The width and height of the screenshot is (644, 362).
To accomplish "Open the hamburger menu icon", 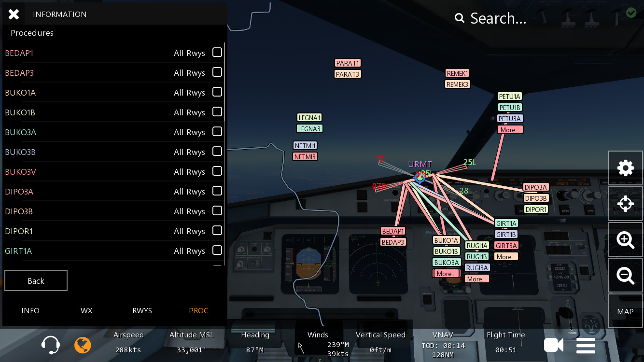I will click(586, 346).
